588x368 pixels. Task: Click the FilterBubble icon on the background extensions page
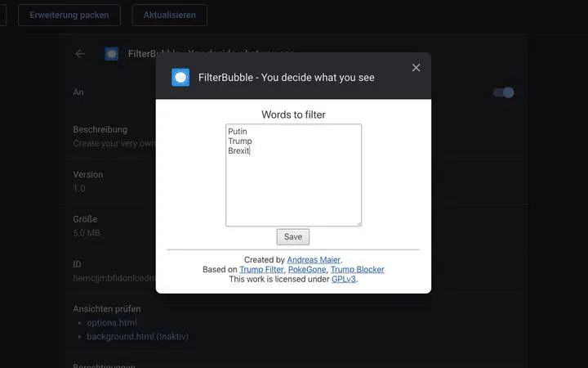coord(111,54)
